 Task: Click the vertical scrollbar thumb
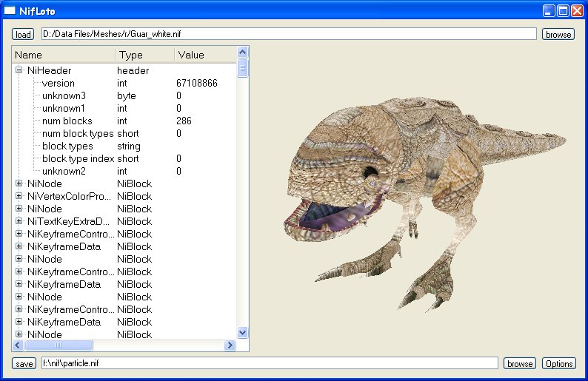[243, 68]
